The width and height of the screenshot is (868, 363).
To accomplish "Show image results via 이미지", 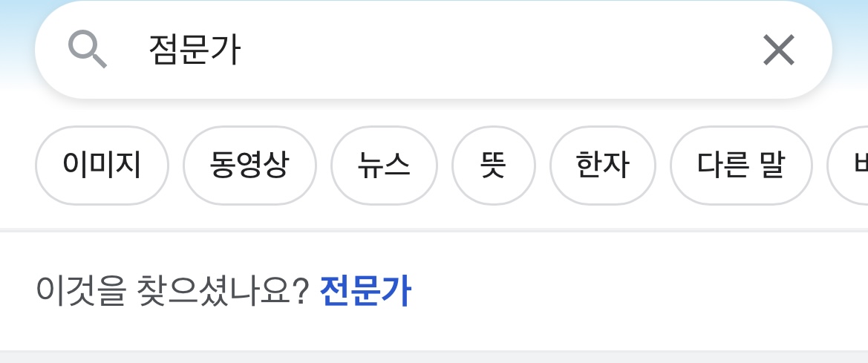I will point(102,166).
